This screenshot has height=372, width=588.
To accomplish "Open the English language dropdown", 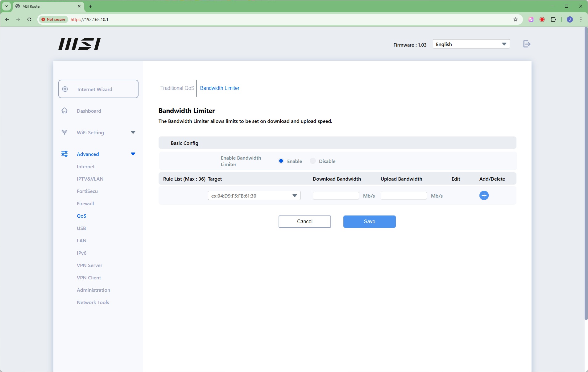I will pyautogui.click(x=471, y=44).
